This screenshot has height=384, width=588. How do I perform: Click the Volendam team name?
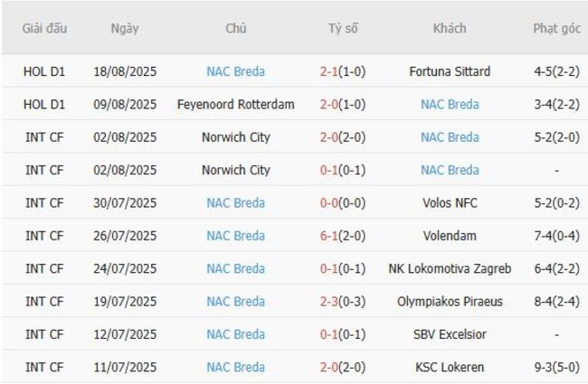pyautogui.click(x=450, y=236)
